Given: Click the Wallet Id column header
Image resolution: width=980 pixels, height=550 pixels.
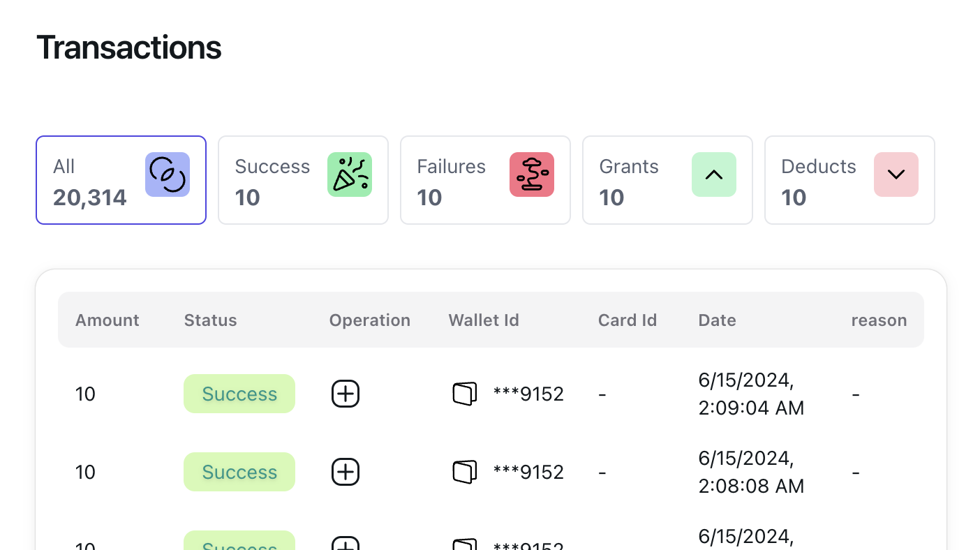Looking at the screenshot, I should click(x=484, y=320).
